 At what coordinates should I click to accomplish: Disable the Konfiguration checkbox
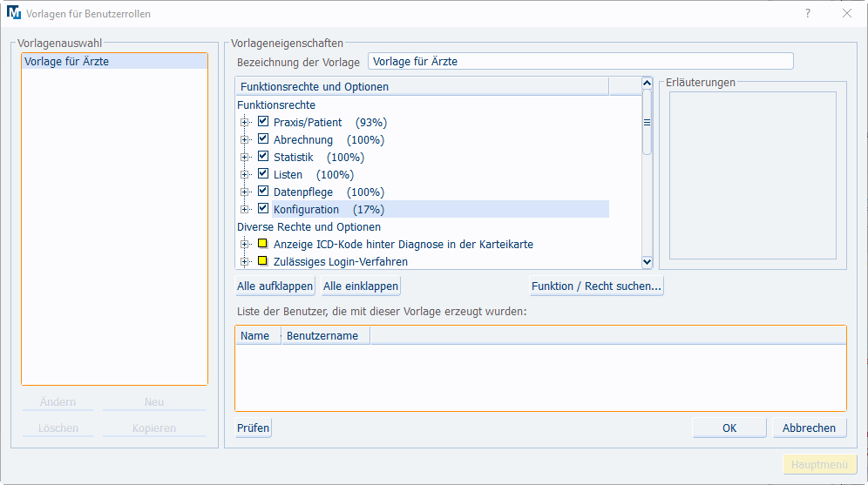click(263, 209)
